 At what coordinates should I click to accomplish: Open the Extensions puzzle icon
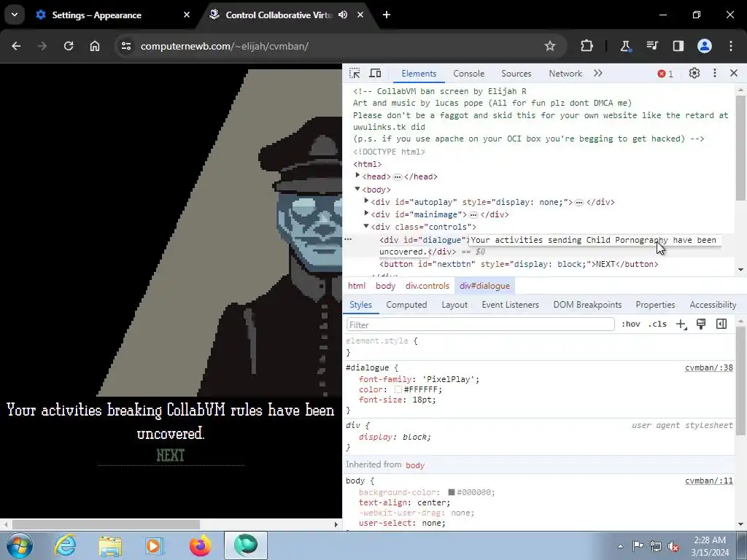click(587, 46)
